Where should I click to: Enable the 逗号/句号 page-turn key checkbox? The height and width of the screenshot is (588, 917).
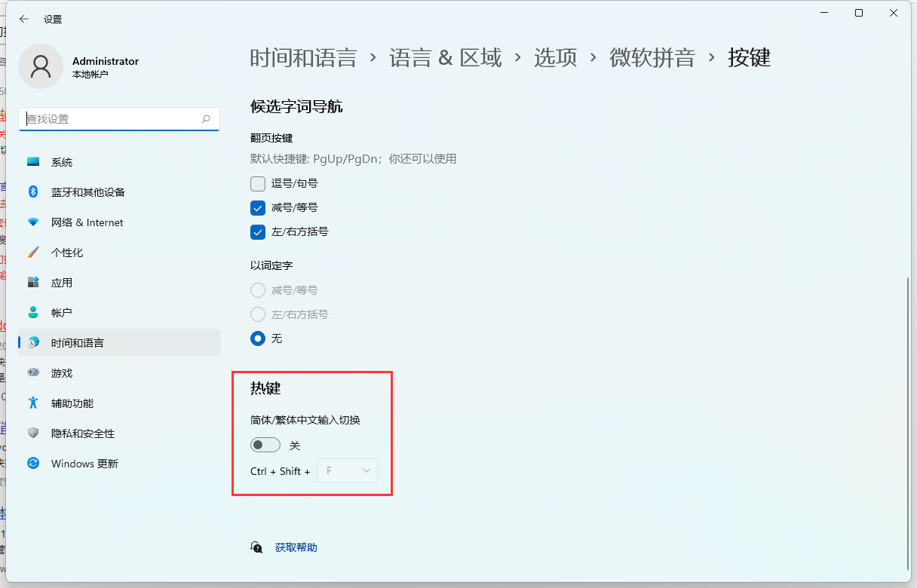pyautogui.click(x=258, y=183)
